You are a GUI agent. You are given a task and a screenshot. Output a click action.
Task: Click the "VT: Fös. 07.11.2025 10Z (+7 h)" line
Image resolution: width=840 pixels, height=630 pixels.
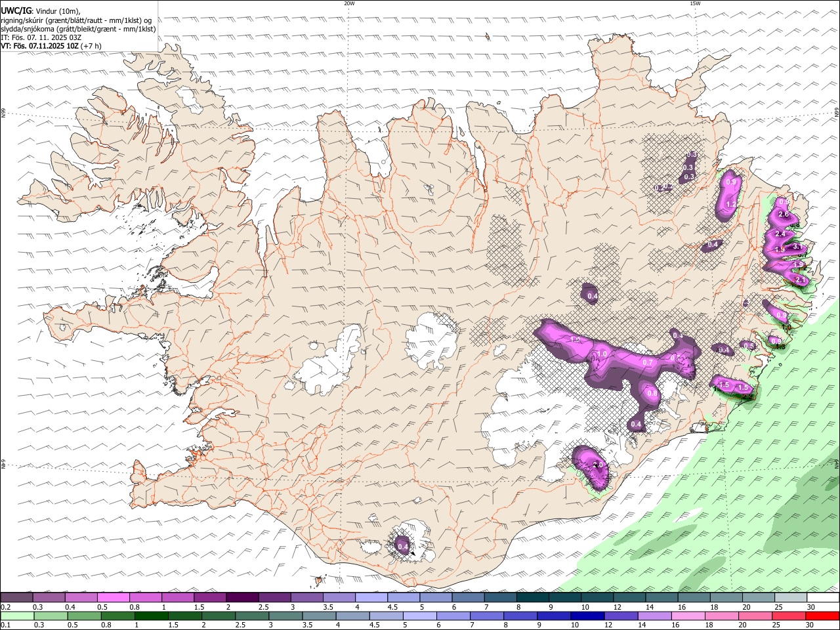tap(51, 46)
